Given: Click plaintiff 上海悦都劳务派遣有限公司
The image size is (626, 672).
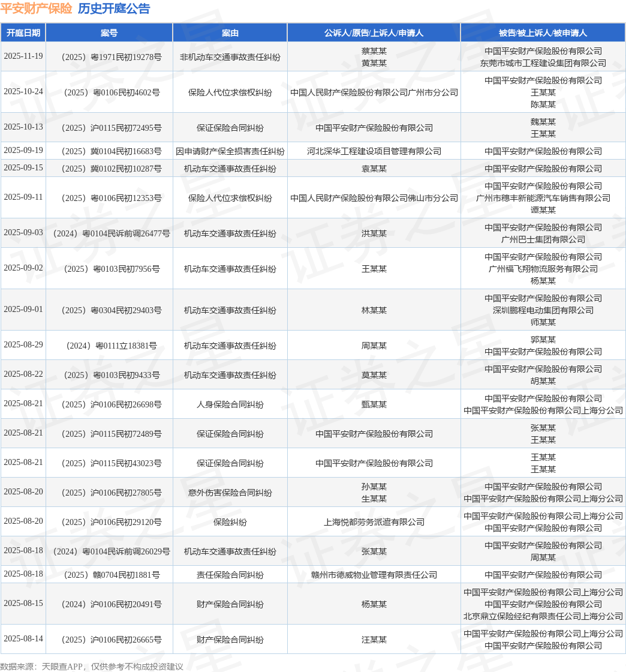Looking at the screenshot, I should (374, 522).
